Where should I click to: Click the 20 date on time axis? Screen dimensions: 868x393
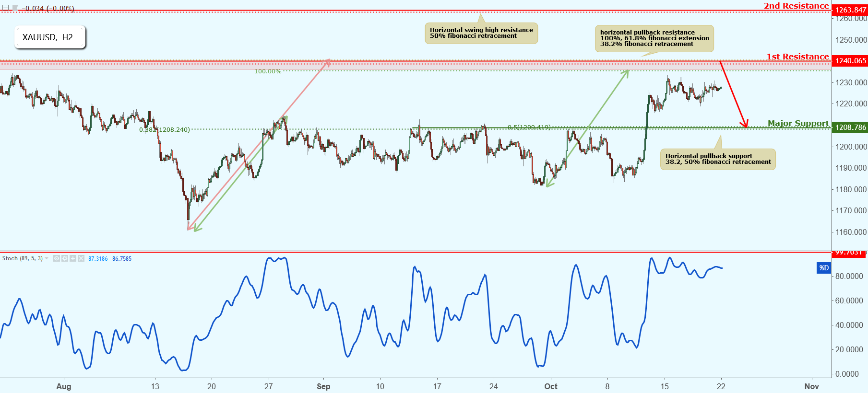coord(212,386)
